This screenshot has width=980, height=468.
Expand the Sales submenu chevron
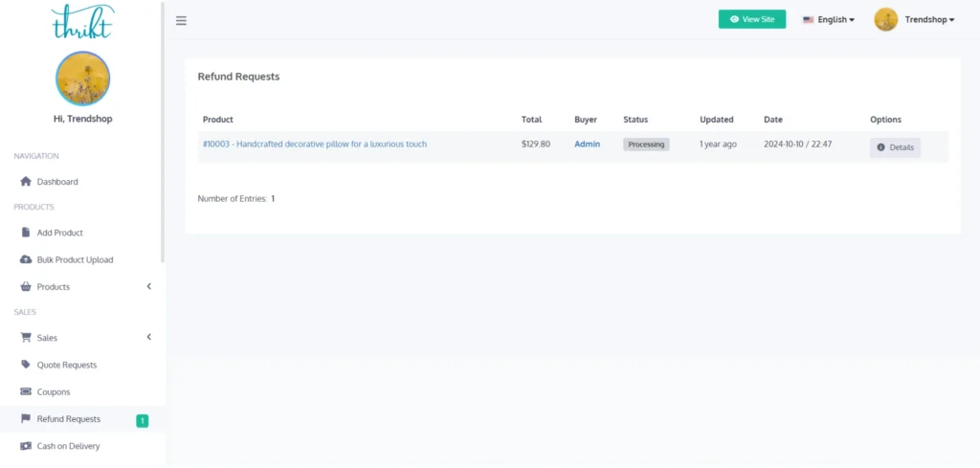click(x=148, y=338)
